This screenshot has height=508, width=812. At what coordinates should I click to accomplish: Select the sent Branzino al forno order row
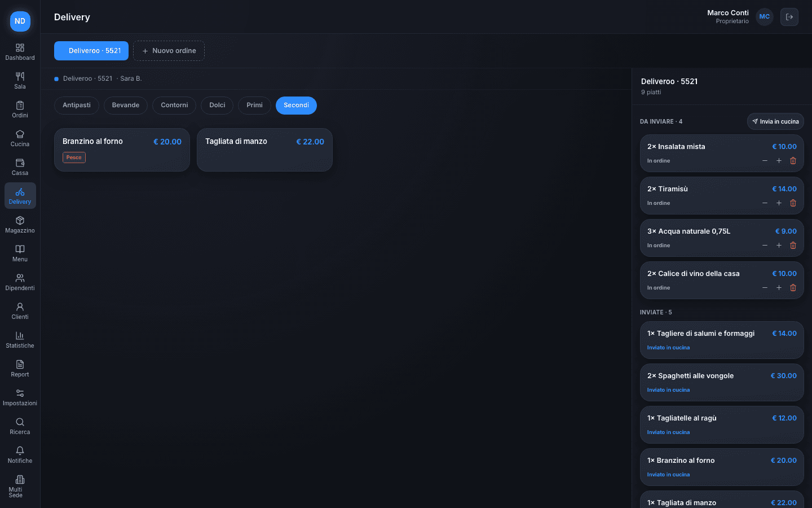pyautogui.click(x=722, y=467)
